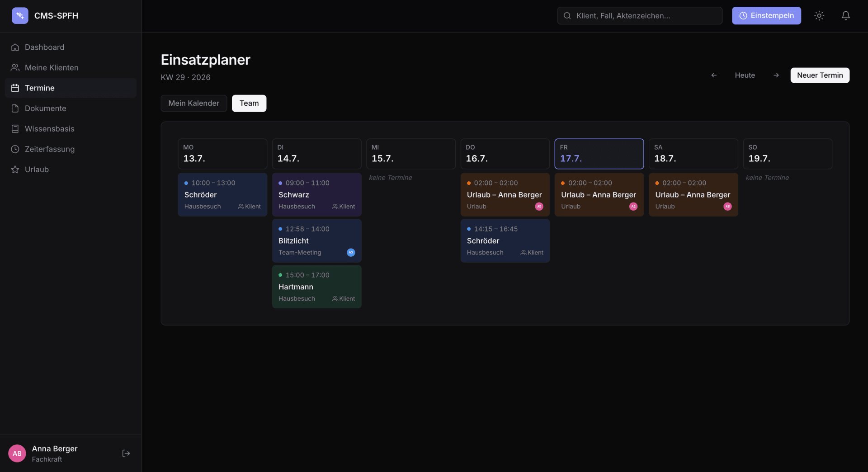Focus the Klient, Fall, Aktenzeichen search field
Image resolution: width=868 pixels, height=472 pixels.
pos(639,15)
